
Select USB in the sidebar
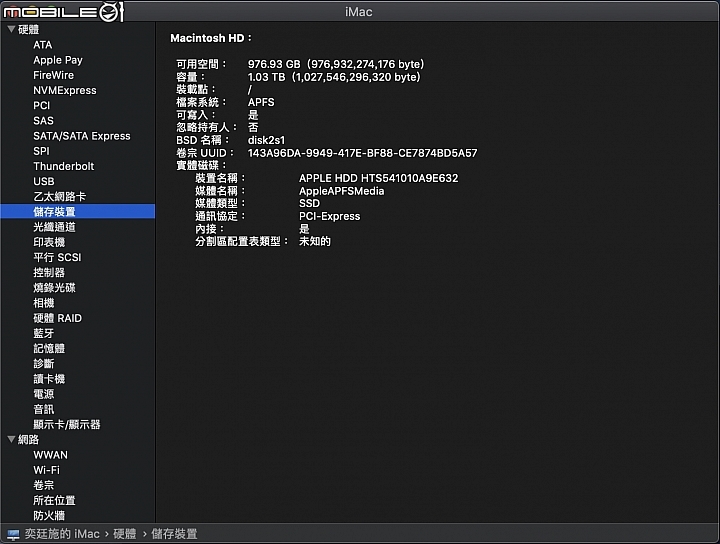pos(44,181)
